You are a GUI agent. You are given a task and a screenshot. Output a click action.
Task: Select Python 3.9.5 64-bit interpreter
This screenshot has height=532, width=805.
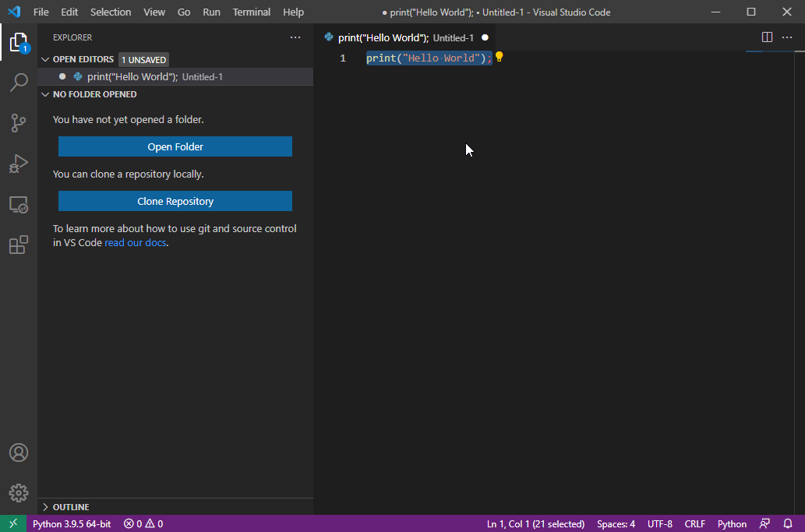pyautogui.click(x=72, y=523)
